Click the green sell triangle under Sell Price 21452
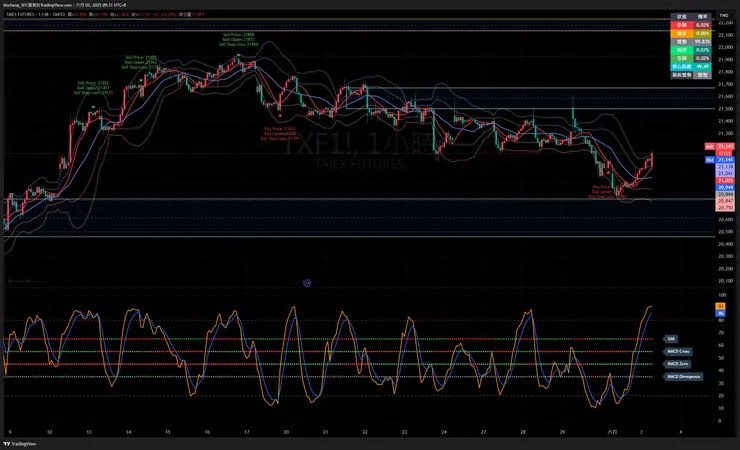 (93, 108)
